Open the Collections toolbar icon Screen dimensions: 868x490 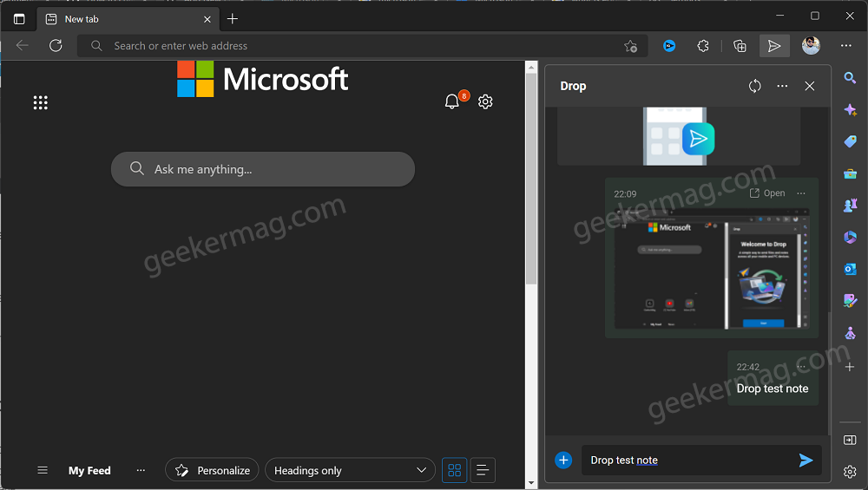740,46
